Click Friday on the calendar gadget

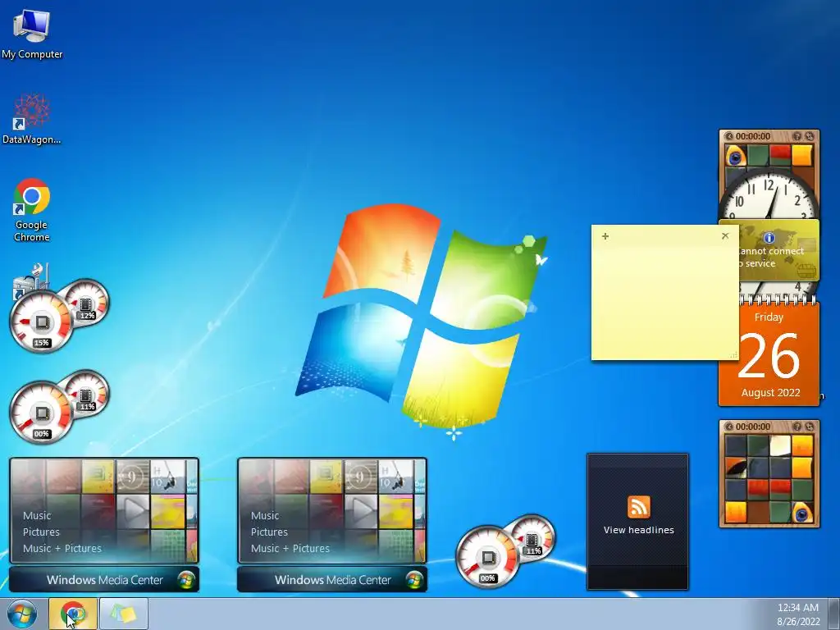click(x=769, y=317)
